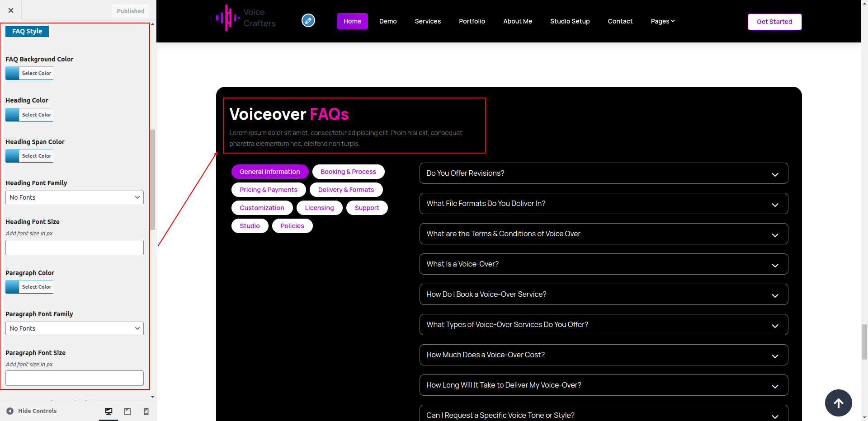Open the About Me menu item
Image resolution: width=868 pixels, height=421 pixels.
click(x=518, y=21)
